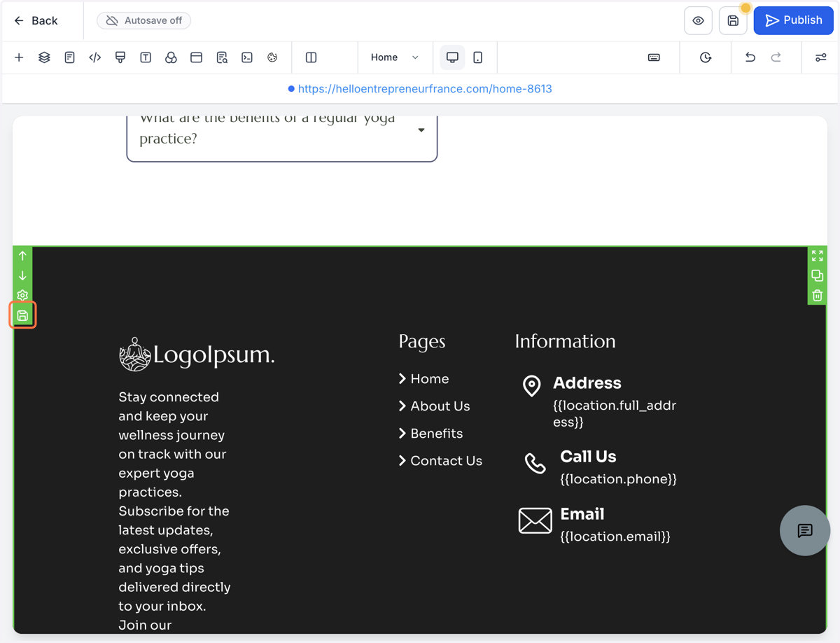Image resolution: width=840 pixels, height=643 pixels.
Task: Redo the last change
Action: pos(776,57)
